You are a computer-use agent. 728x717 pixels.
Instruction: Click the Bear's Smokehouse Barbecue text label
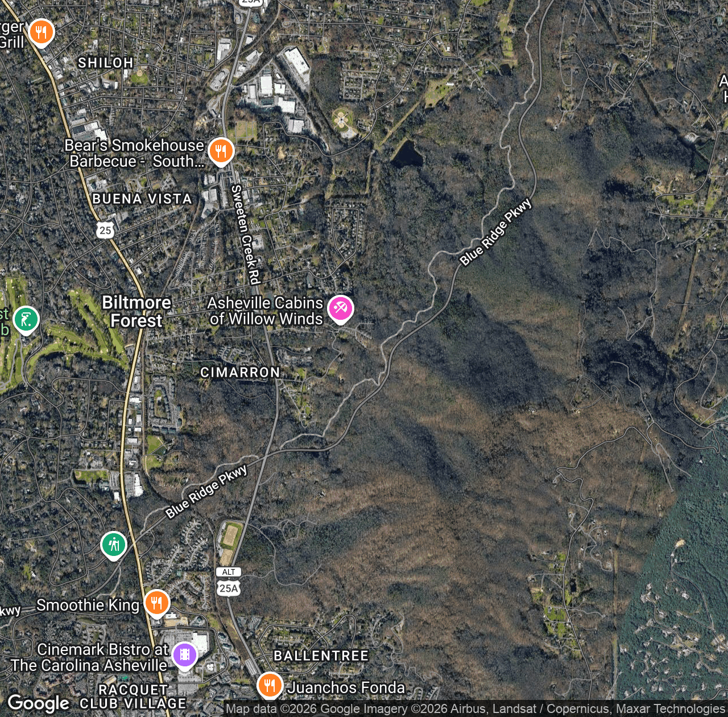click(x=134, y=153)
